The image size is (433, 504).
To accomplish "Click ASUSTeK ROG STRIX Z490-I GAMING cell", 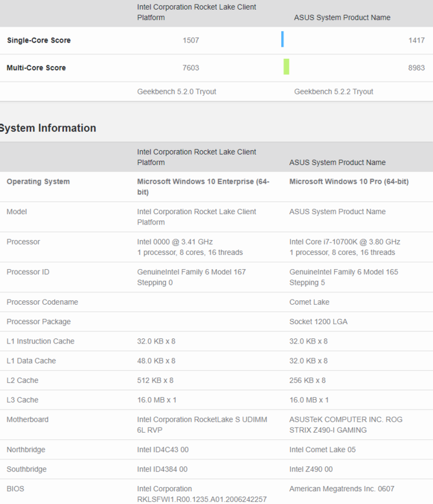I will [x=346, y=425].
